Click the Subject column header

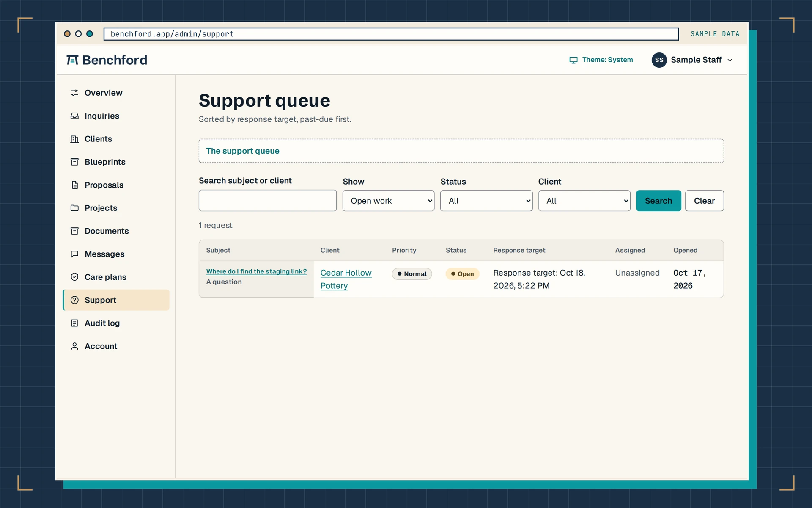point(218,250)
